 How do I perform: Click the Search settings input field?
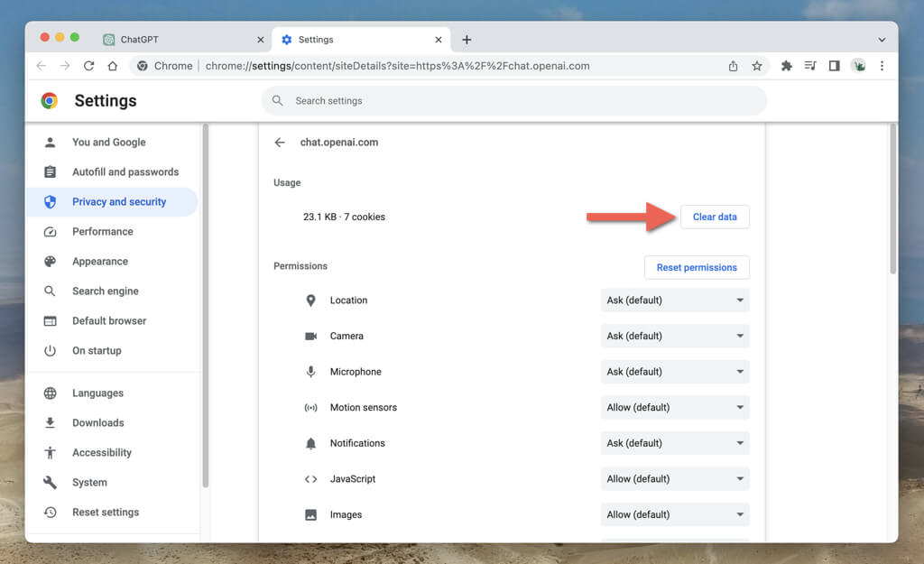click(x=514, y=101)
